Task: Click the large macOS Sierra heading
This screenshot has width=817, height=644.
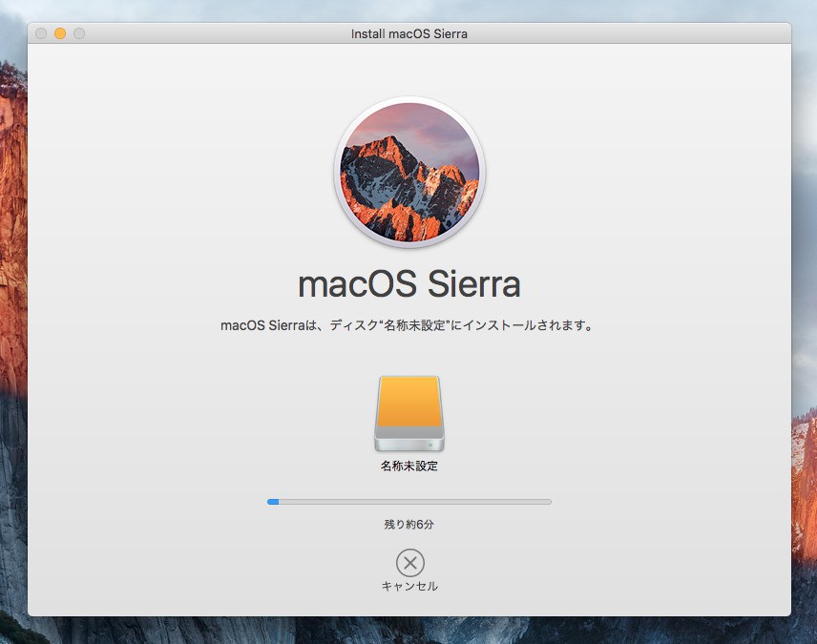Action: coord(409,285)
